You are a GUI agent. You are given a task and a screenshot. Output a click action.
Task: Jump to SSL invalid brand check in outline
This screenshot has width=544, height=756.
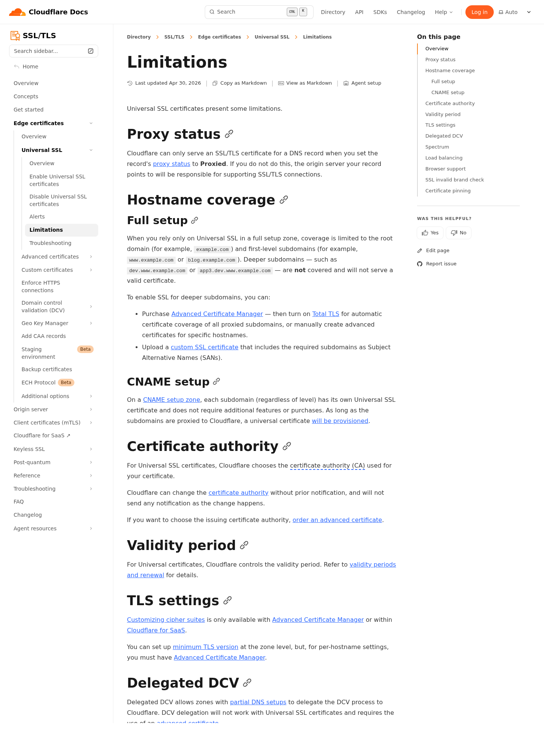[x=454, y=180]
